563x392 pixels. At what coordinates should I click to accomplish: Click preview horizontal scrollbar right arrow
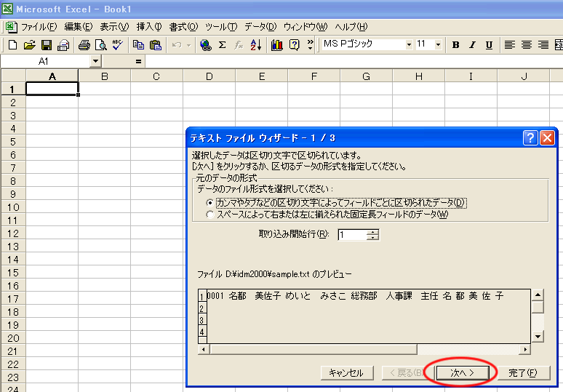(525, 349)
